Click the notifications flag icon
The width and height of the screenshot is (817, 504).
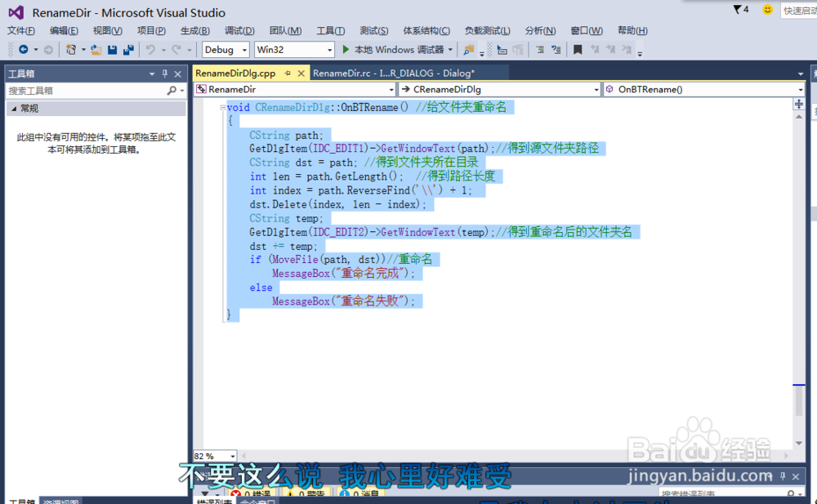click(x=737, y=9)
